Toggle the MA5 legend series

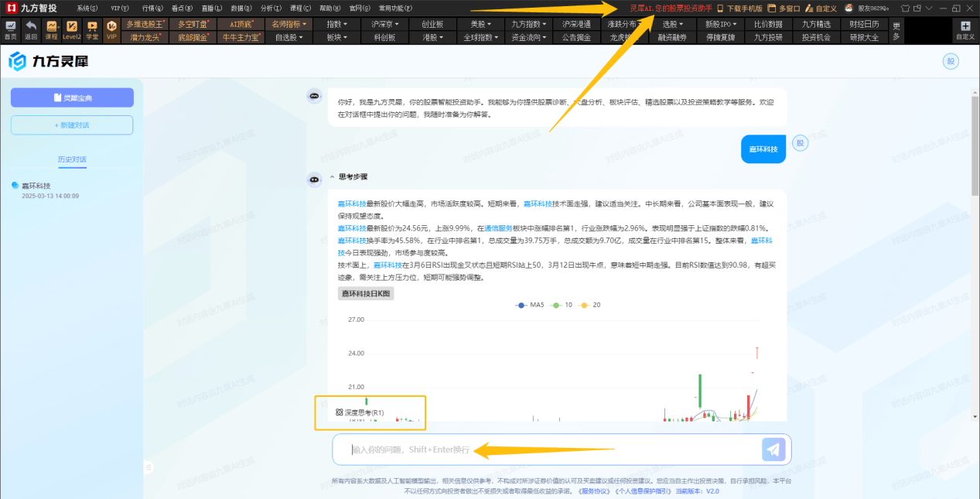(530, 305)
